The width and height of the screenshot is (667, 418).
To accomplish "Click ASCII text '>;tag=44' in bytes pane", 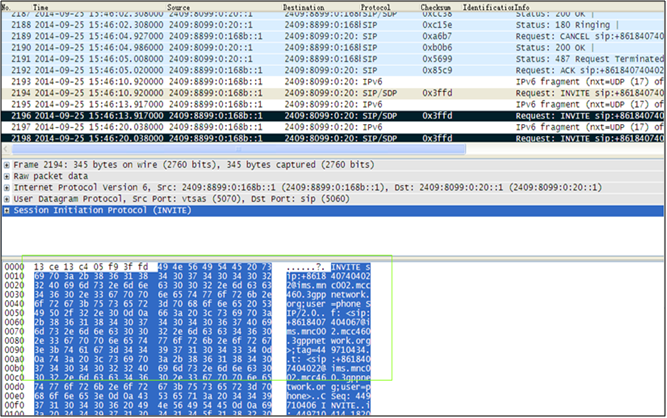I will 306,350.
